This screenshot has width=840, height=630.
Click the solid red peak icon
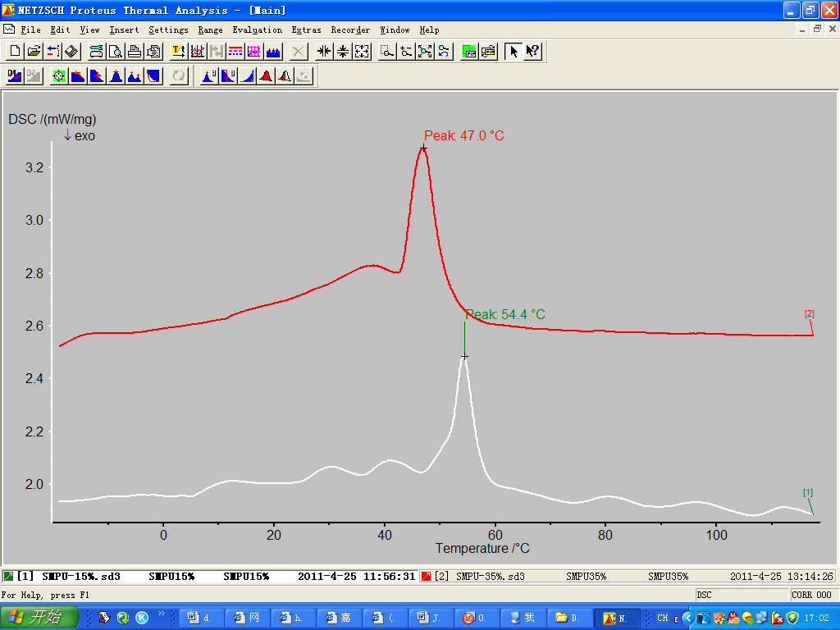pos(267,76)
